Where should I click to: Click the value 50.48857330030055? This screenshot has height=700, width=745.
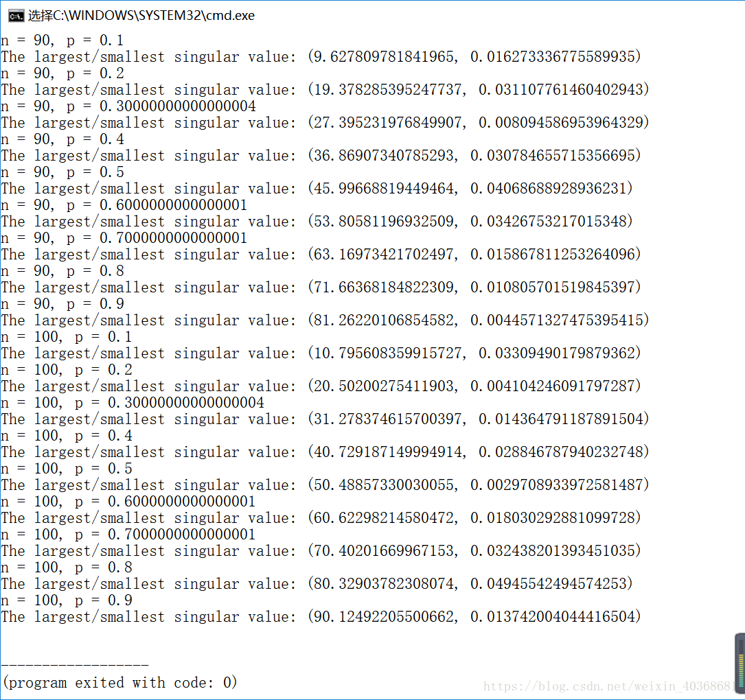click(384, 485)
